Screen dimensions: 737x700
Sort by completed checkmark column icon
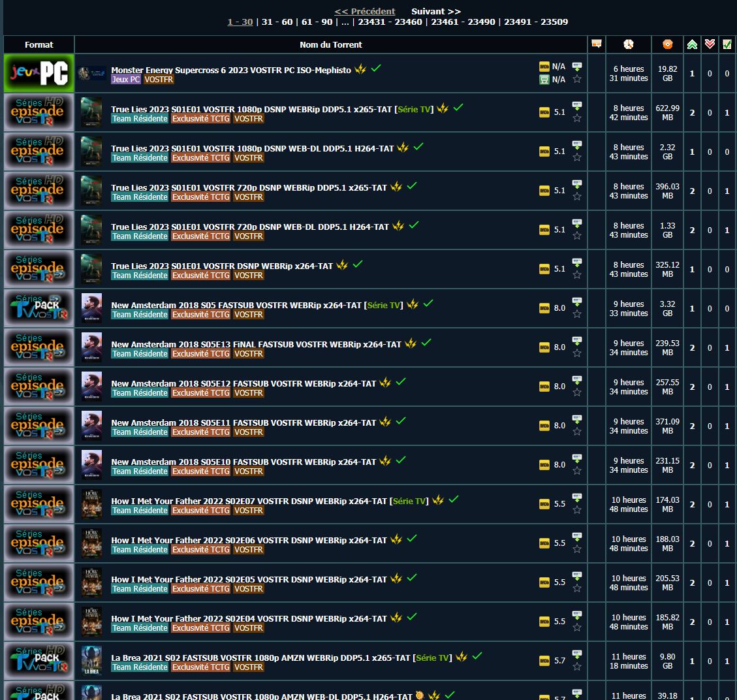(x=727, y=44)
